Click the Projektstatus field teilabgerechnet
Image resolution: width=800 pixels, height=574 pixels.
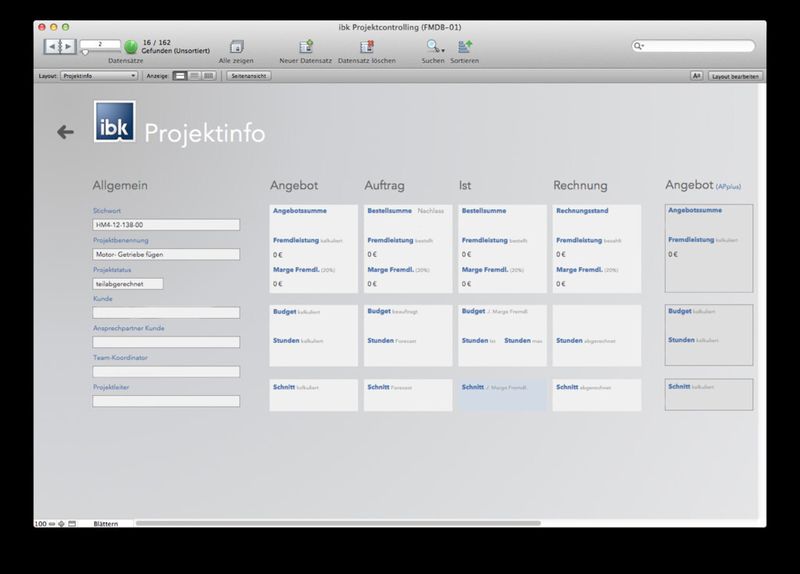coord(128,284)
